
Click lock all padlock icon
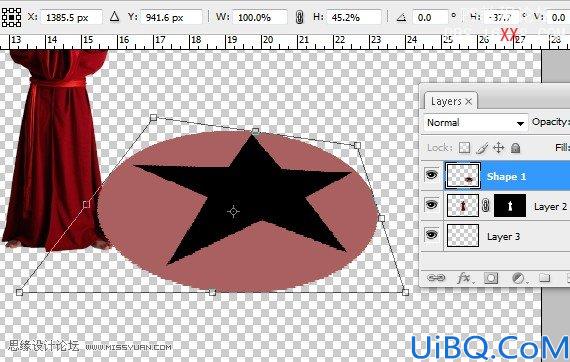click(515, 148)
